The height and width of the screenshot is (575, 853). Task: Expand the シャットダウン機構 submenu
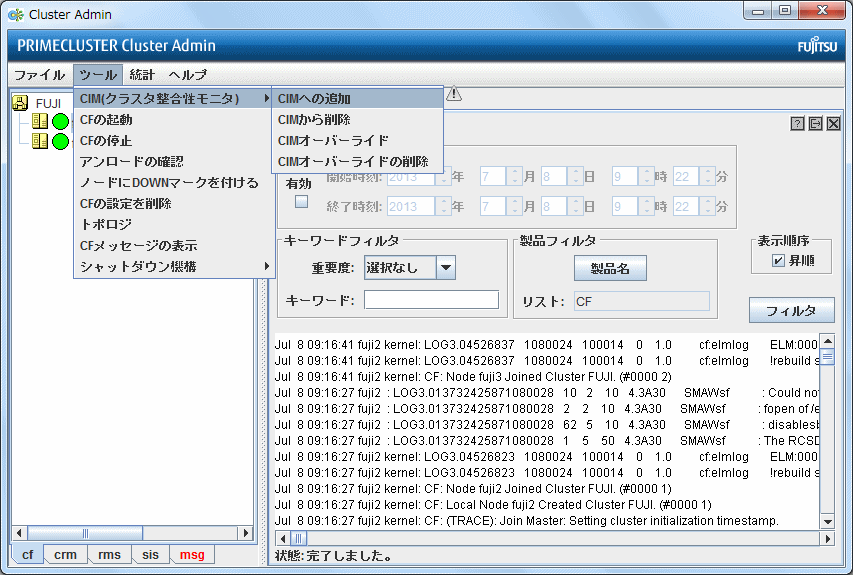click(174, 267)
